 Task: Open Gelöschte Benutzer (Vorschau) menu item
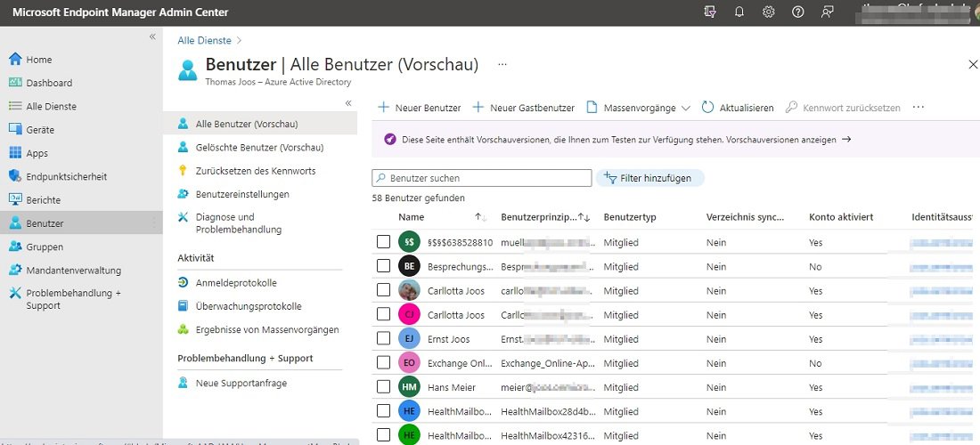pyautogui.click(x=259, y=148)
